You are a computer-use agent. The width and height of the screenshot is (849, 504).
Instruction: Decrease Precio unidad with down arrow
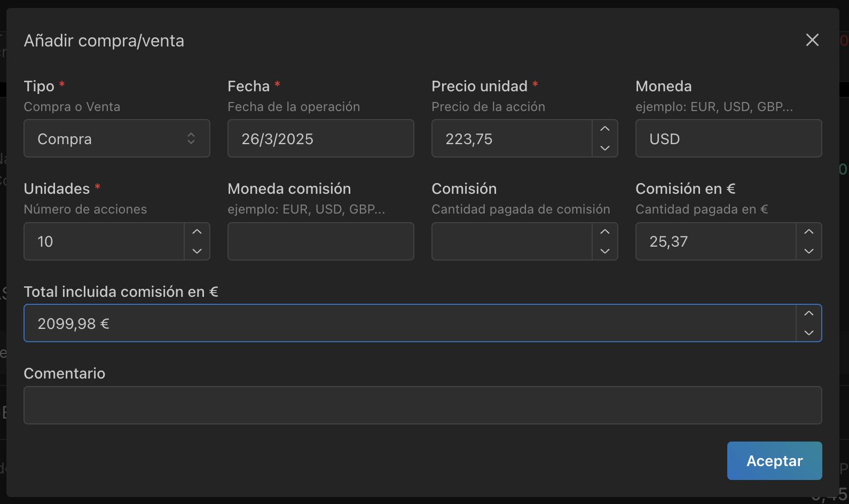point(605,148)
